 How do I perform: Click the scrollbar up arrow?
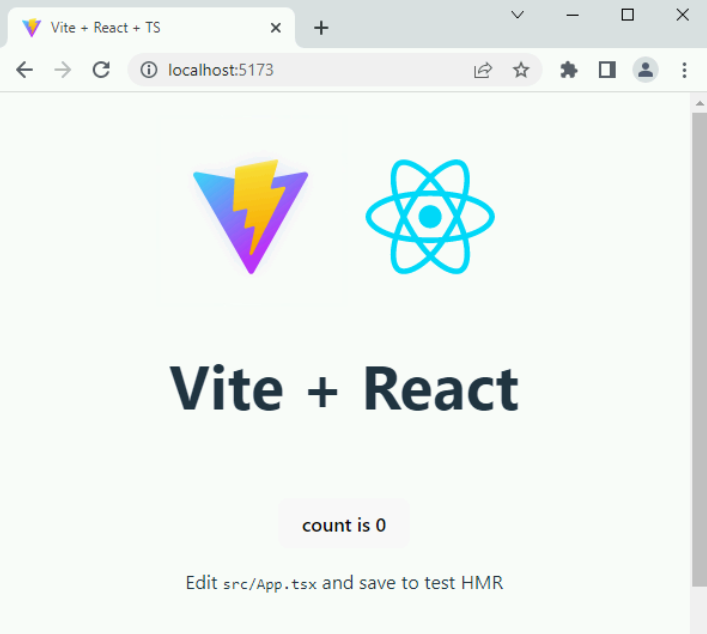[x=699, y=104]
